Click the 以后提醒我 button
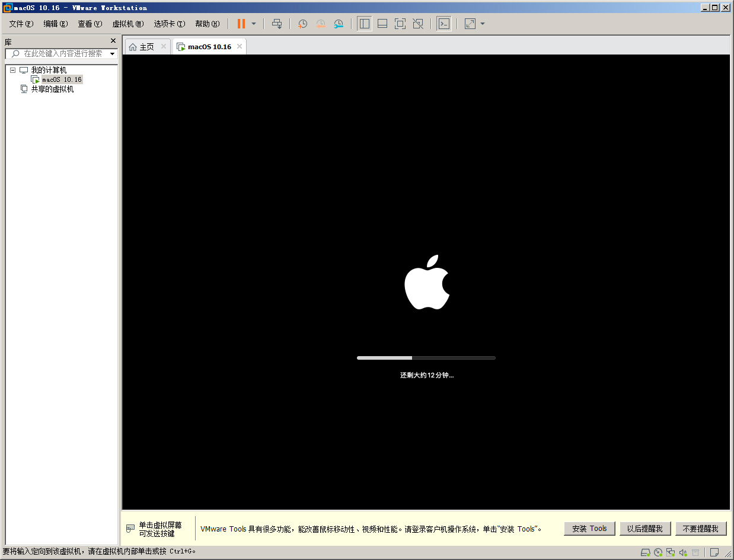734x560 pixels. (644, 529)
